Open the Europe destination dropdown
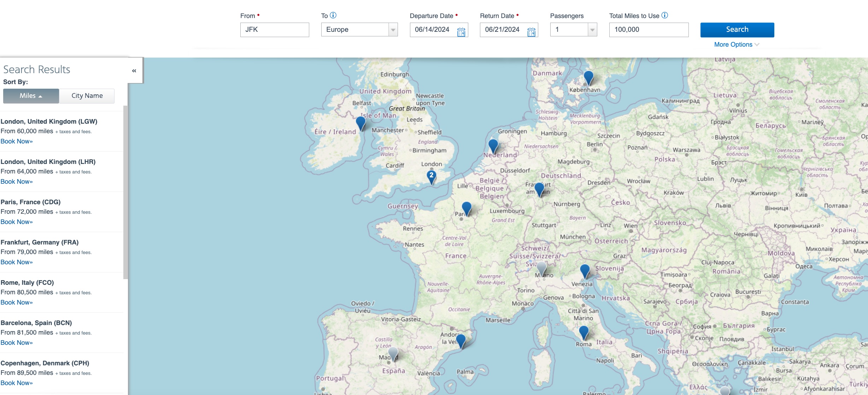This screenshot has width=868, height=395. coord(392,30)
